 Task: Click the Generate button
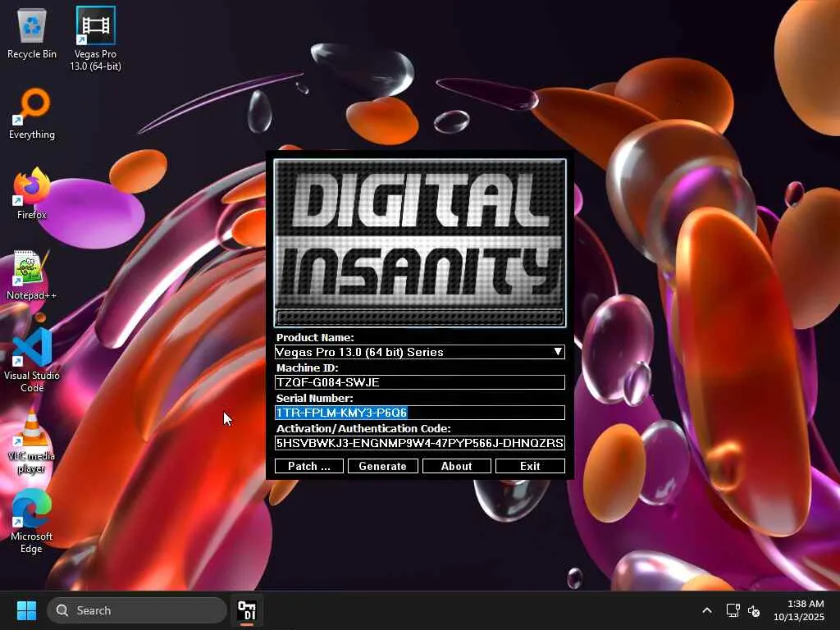(382, 466)
